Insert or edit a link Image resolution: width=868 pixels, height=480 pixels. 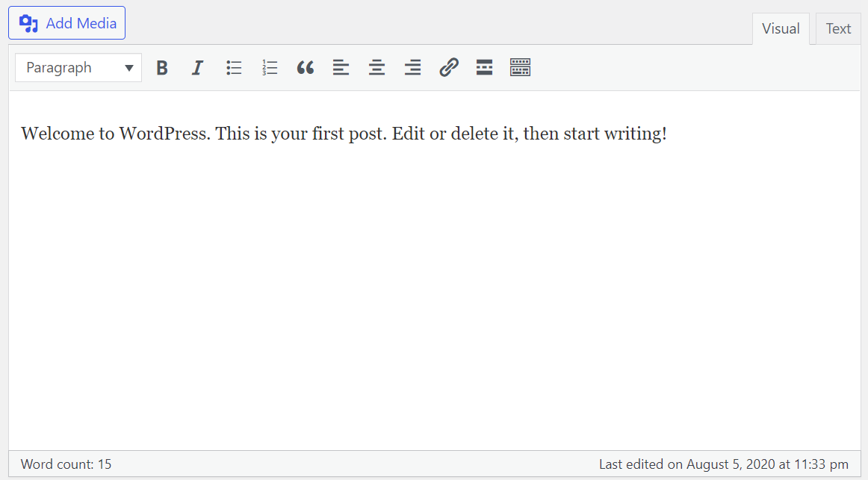pyautogui.click(x=449, y=67)
